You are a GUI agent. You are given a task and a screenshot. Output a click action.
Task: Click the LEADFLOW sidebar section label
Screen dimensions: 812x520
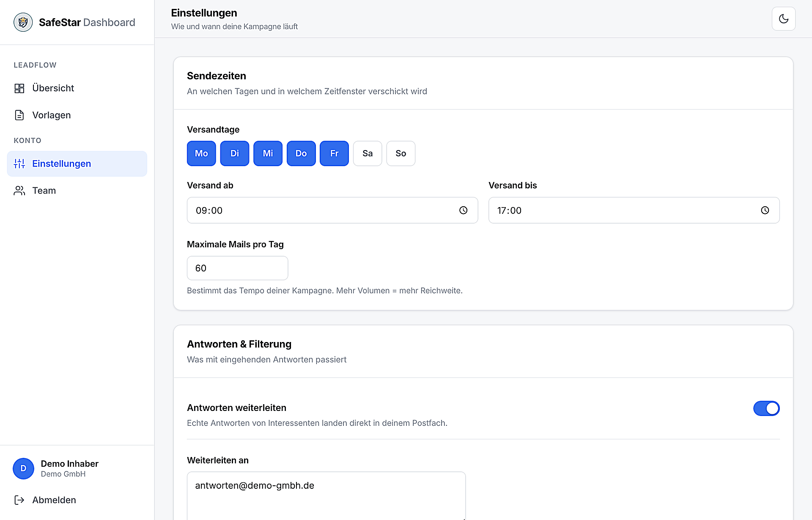pos(35,65)
